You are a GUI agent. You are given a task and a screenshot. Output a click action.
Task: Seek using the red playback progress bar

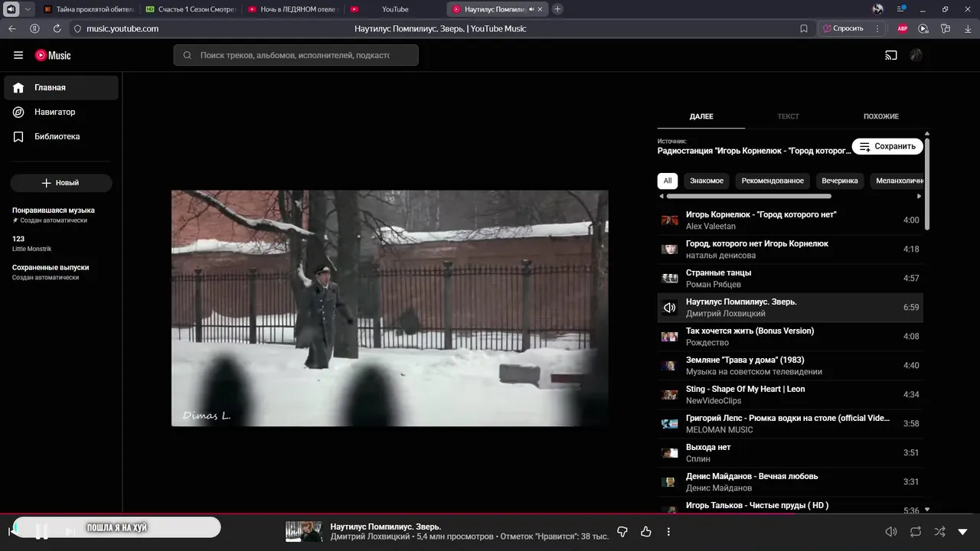tap(490, 514)
